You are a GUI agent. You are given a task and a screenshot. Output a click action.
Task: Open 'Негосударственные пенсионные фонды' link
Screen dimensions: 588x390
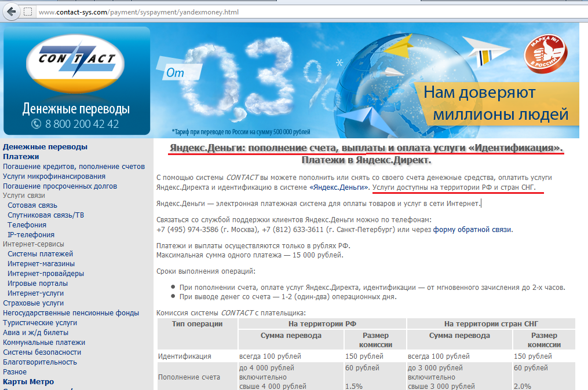pyautogui.click(x=71, y=313)
